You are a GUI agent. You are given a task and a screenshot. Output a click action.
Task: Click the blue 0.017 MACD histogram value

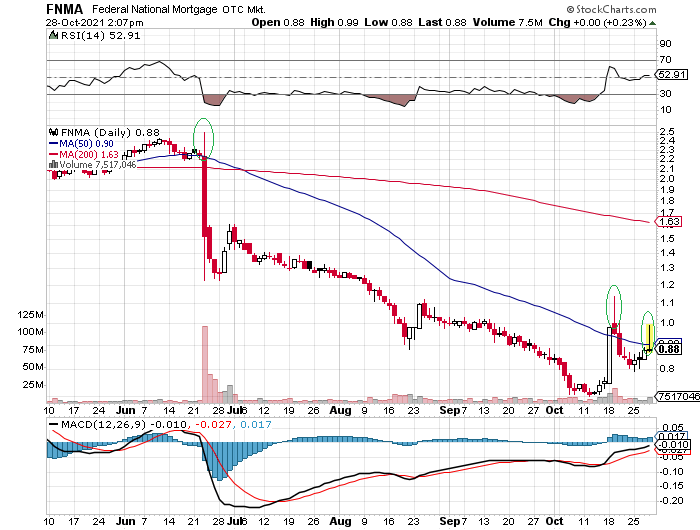(255, 424)
